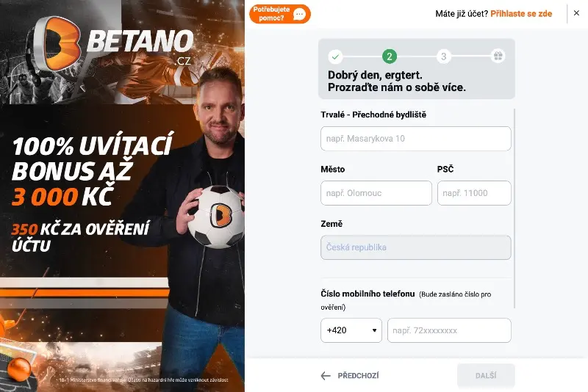Focus the street address field Masarykova 10
The width and height of the screenshot is (588, 392).
pos(415,139)
